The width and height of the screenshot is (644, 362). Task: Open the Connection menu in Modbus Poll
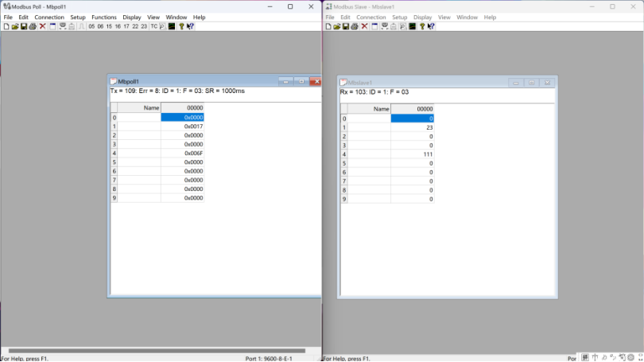(49, 17)
